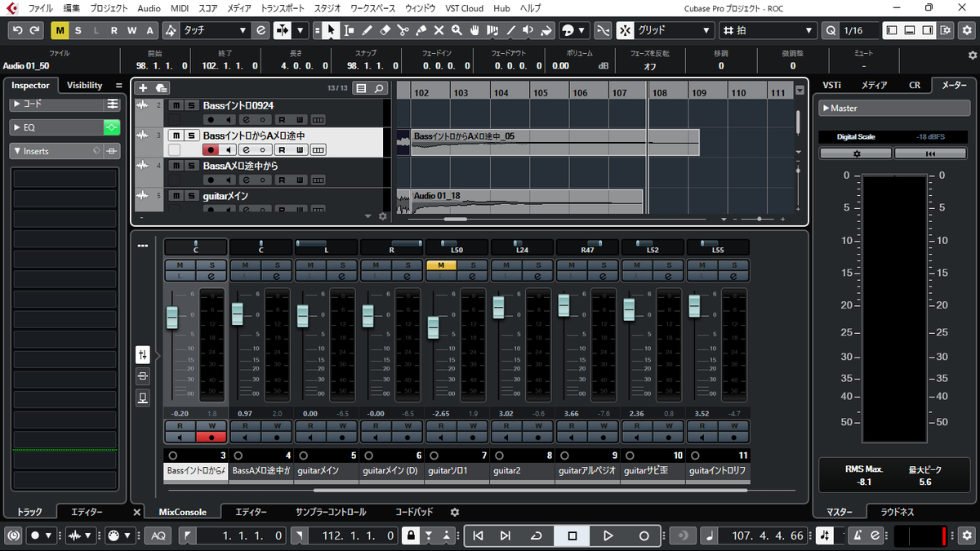Toggle global Read R automation in toolbar
Image resolution: width=980 pixels, height=551 pixels.
click(114, 30)
